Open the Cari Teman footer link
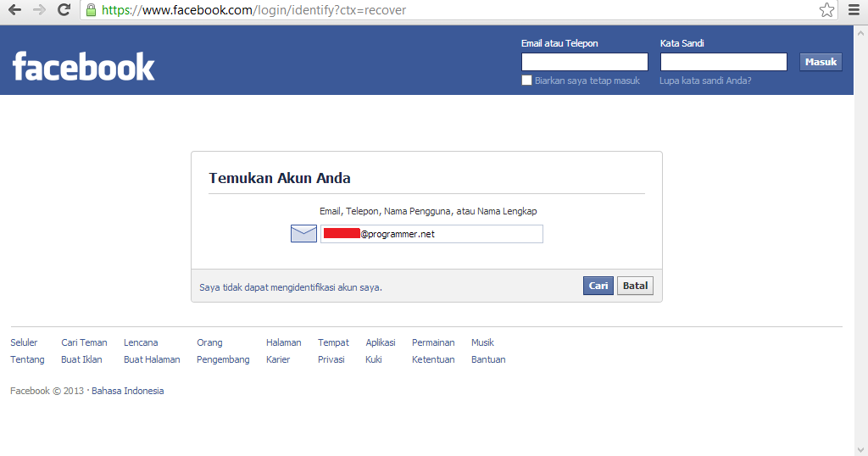Viewport: 868px width, 456px height. pyautogui.click(x=84, y=342)
